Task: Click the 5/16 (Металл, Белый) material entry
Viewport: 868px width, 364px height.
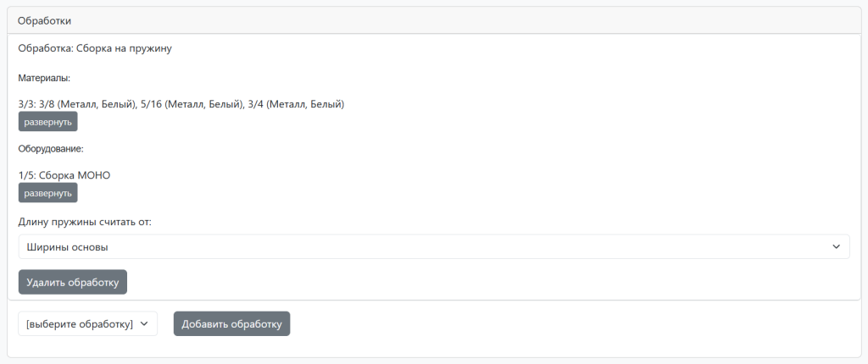Action: [x=192, y=104]
